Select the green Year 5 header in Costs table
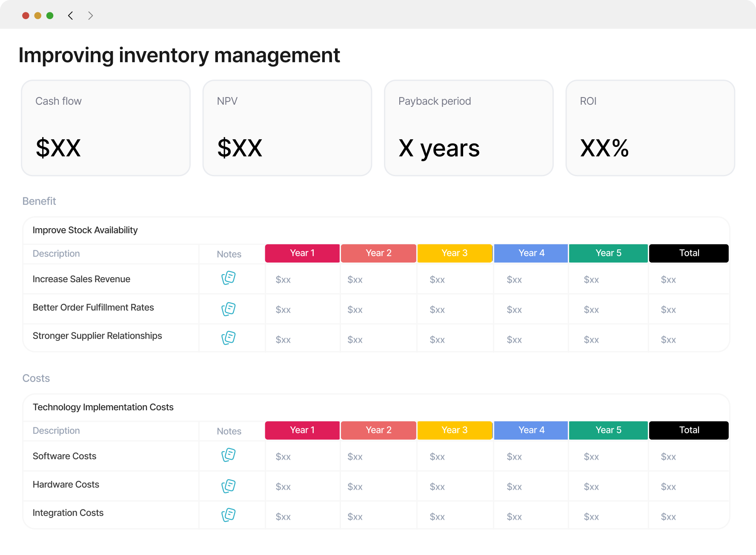756x555 pixels. 608,430
